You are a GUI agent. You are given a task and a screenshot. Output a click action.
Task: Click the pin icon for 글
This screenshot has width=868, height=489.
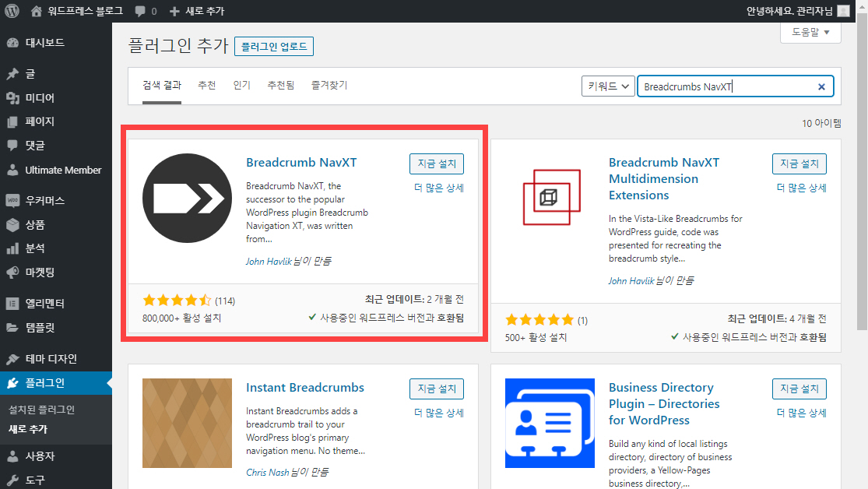(x=12, y=74)
